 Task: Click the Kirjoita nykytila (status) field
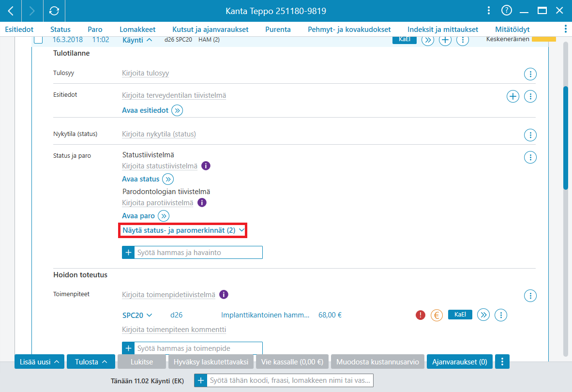click(159, 134)
